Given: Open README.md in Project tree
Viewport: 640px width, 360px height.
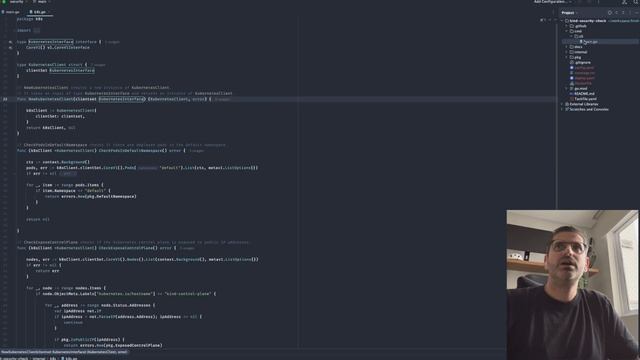Looking at the screenshot, I should (x=582, y=94).
